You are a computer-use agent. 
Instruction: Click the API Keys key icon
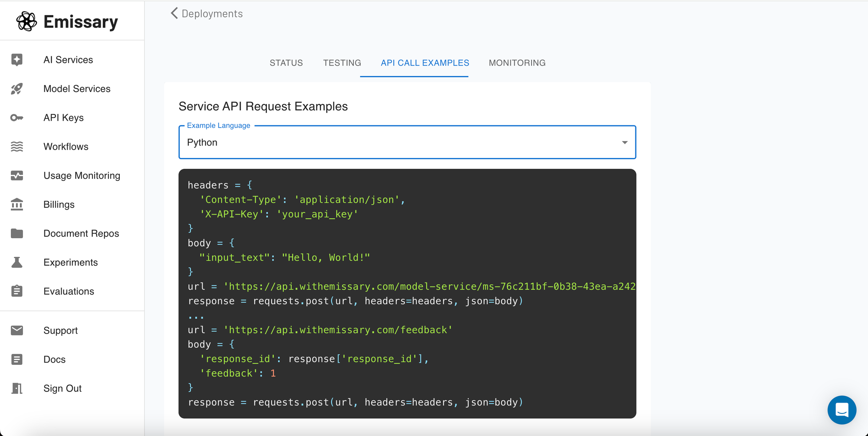click(17, 118)
